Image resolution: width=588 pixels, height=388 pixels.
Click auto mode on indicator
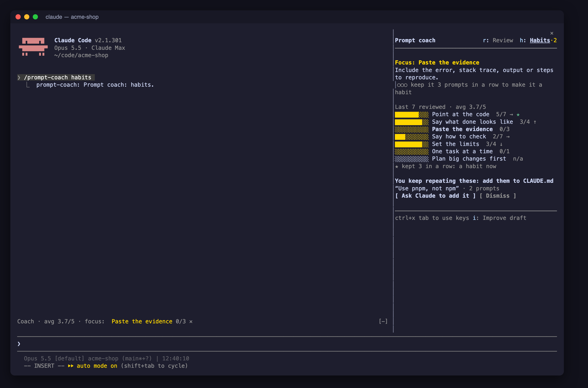[92, 366]
